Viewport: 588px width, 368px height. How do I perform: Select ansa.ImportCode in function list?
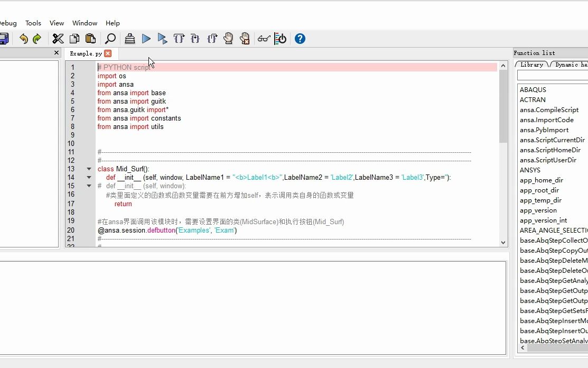click(x=546, y=120)
